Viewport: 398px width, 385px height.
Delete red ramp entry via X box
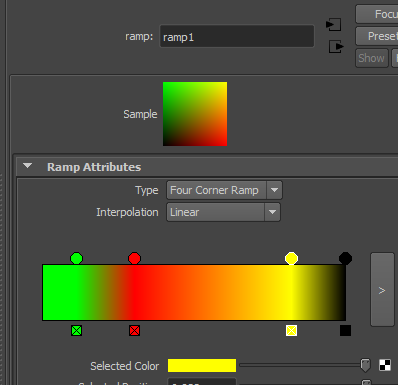click(135, 331)
